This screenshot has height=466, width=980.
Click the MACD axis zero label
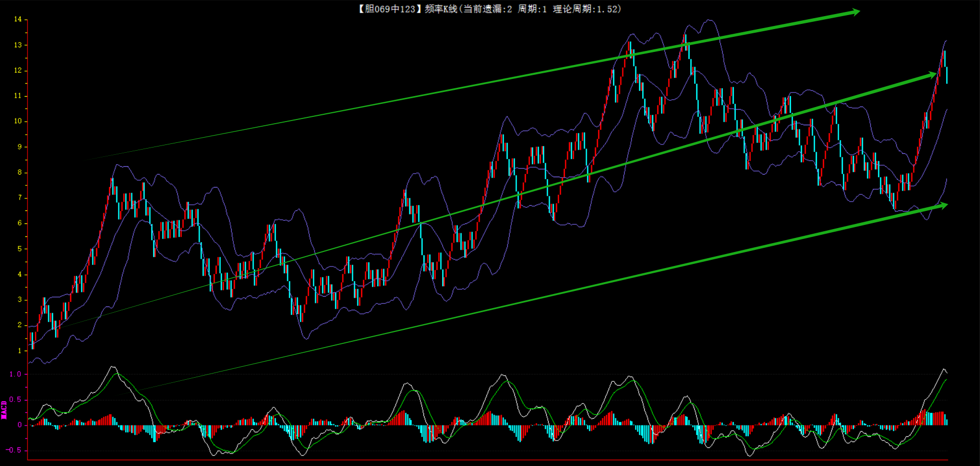point(20,425)
